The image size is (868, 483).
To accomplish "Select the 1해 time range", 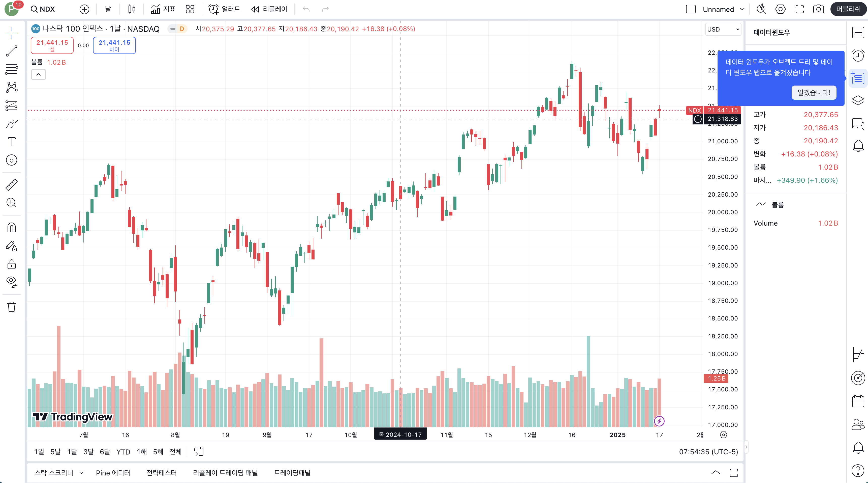I will tap(142, 452).
